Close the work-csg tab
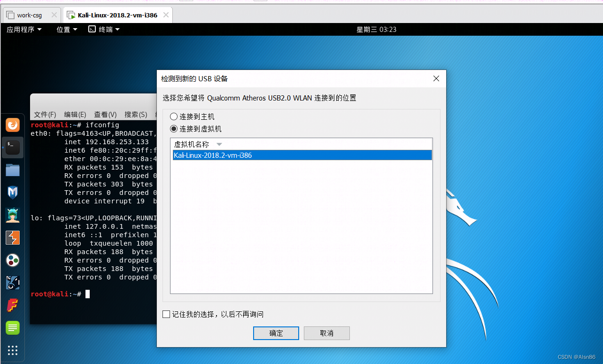 coord(54,15)
